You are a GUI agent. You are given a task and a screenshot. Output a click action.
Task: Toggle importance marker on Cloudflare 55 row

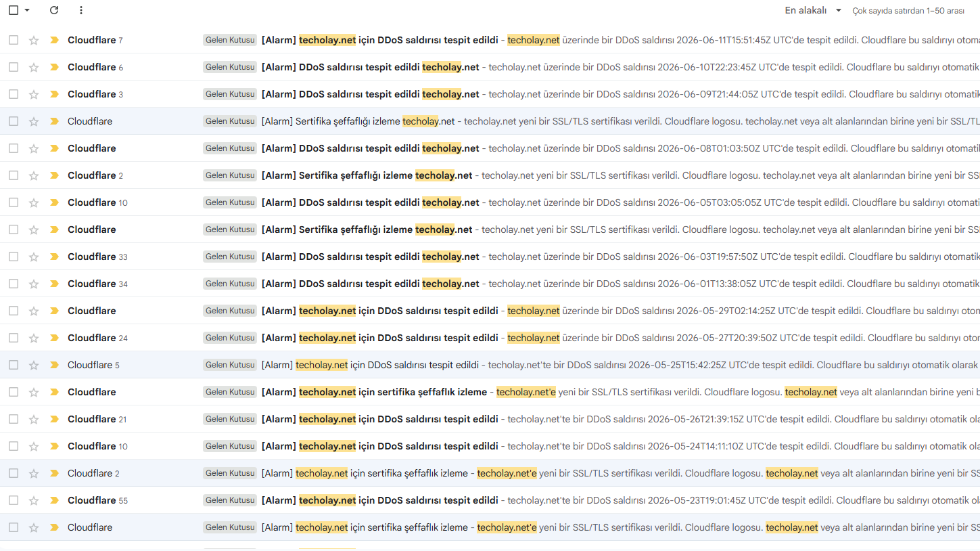tap(54, 500)
